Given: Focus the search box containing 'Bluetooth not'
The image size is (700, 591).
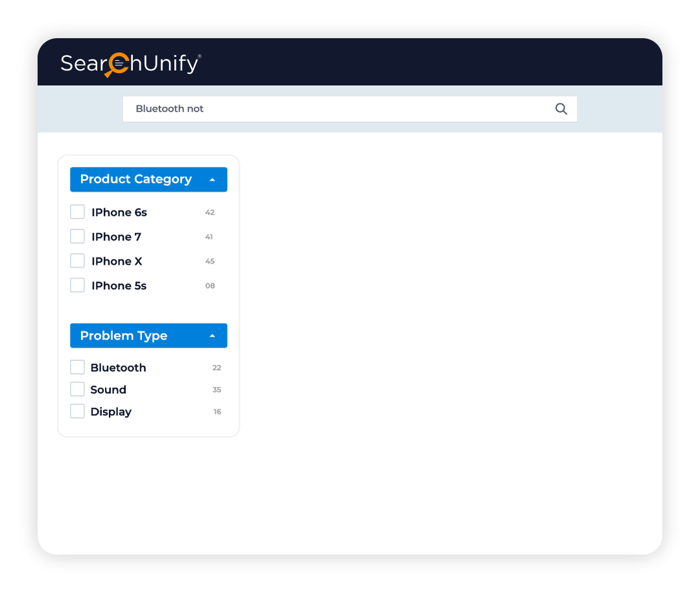Looking at the screenshot, I should [349, 109].
